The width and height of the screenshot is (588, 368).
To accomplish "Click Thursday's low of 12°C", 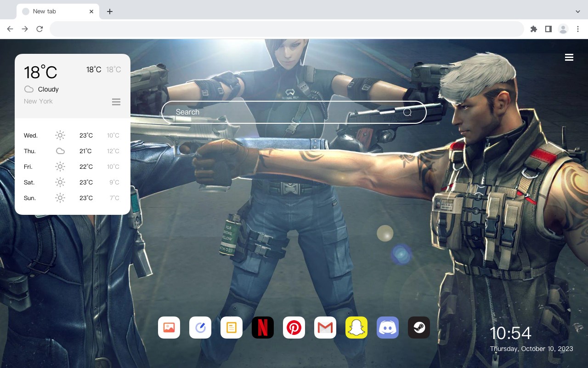I will (x=113, y=151).
